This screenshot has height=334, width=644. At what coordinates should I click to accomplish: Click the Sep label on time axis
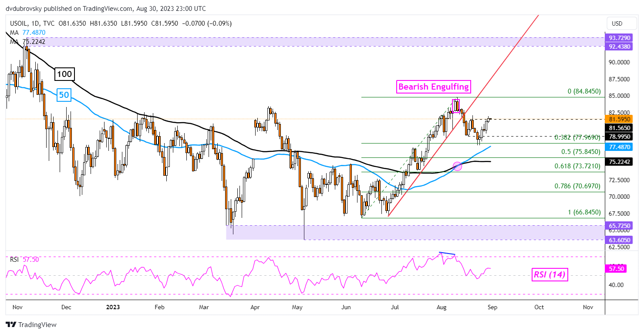492,307
